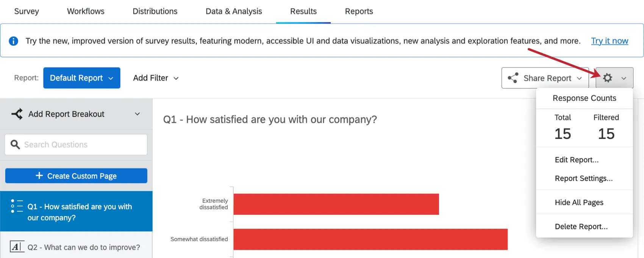Click the breakout icon beside Add Report Breakout
The height and width of the screenshot is (258, 644).
pos(16,113)
